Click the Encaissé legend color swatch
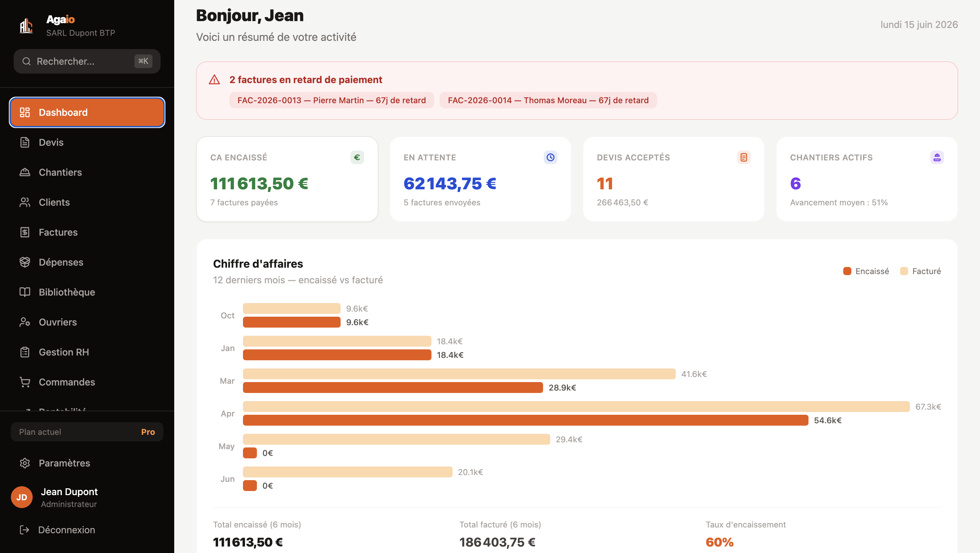This screenshot has width=980, height=553. pyautogui.click(x=847, y=271)
